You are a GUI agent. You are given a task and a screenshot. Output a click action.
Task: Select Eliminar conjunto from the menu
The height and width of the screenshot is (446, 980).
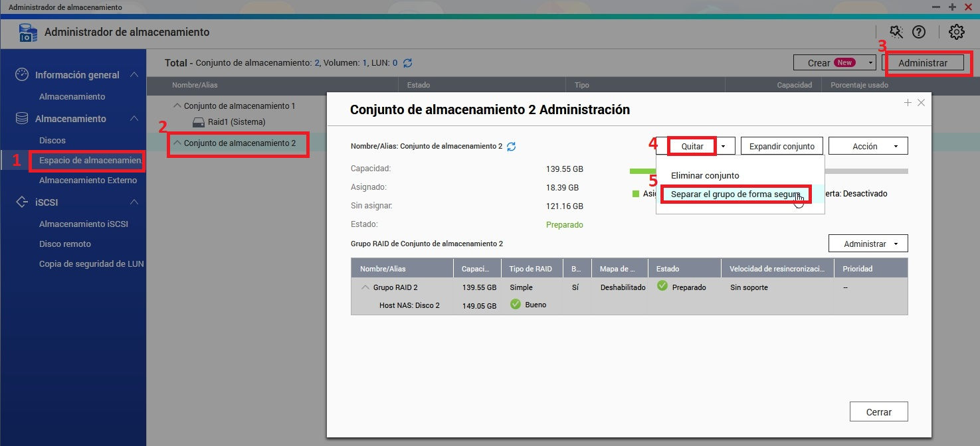coord(704,176)
